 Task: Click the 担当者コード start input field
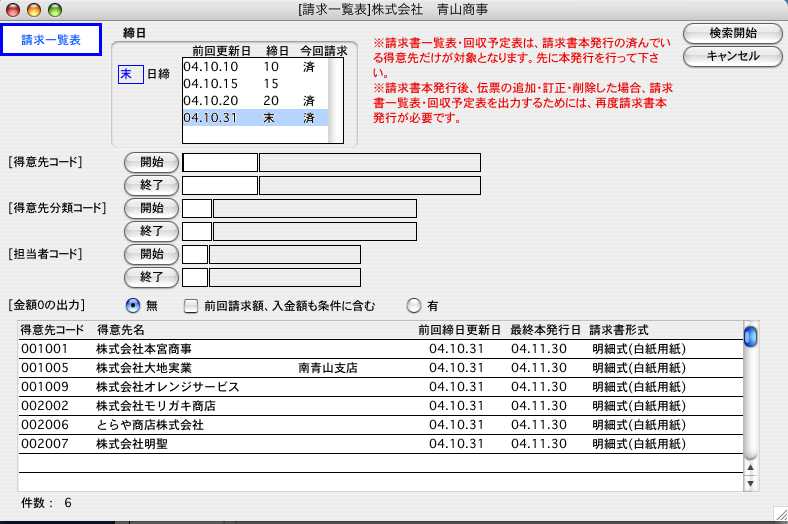pos(196,254)
